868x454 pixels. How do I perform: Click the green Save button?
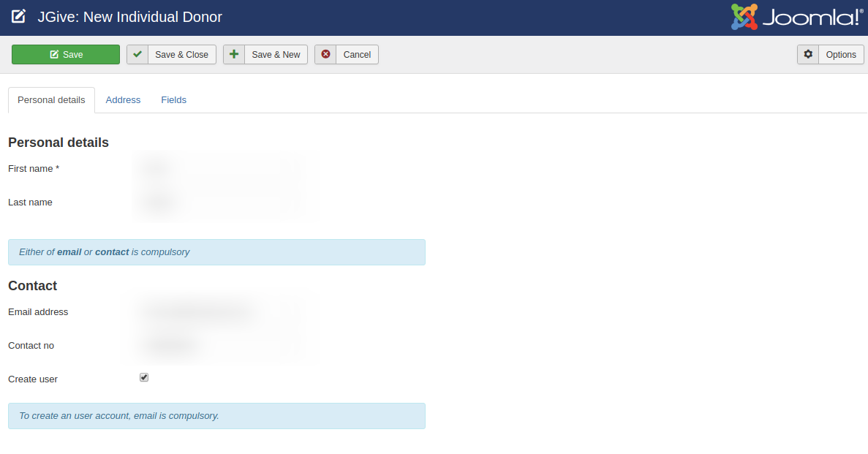coord(66,55)
